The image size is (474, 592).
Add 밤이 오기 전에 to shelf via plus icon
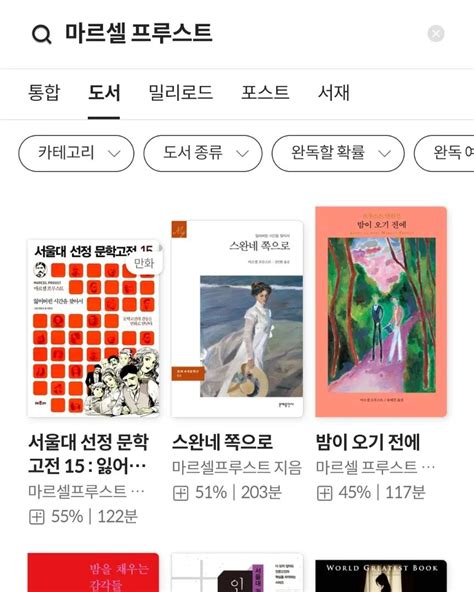point(324,493)
